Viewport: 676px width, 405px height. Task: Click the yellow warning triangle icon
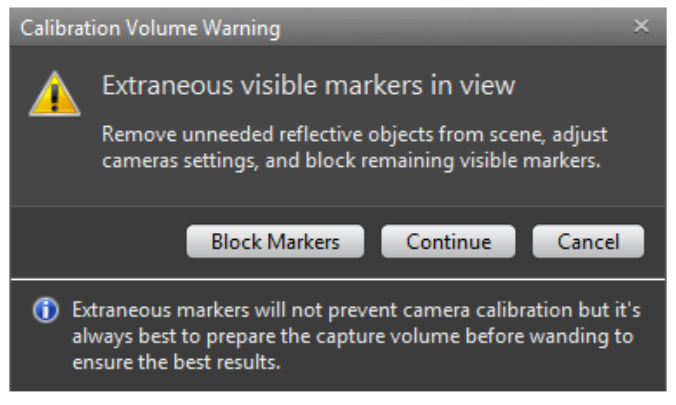point(54,95)
